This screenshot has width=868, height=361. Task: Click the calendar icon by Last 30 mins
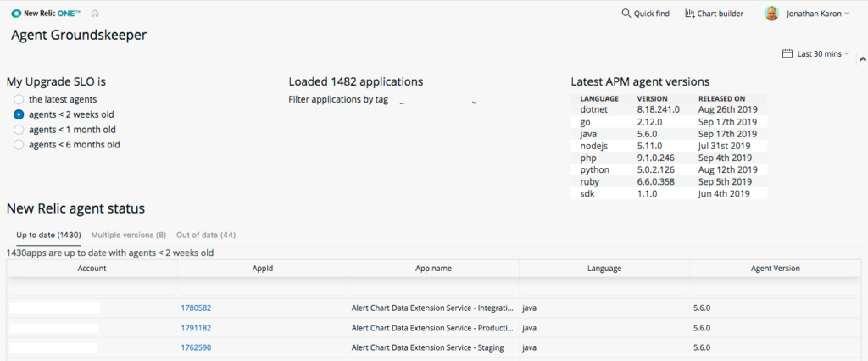pyautogui.click(x=787, y=53)
